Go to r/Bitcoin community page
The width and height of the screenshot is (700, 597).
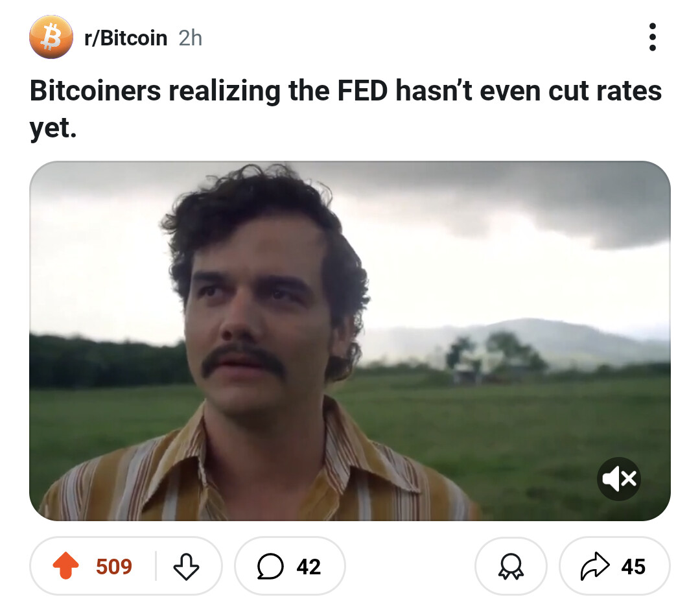tap(126, 38)
